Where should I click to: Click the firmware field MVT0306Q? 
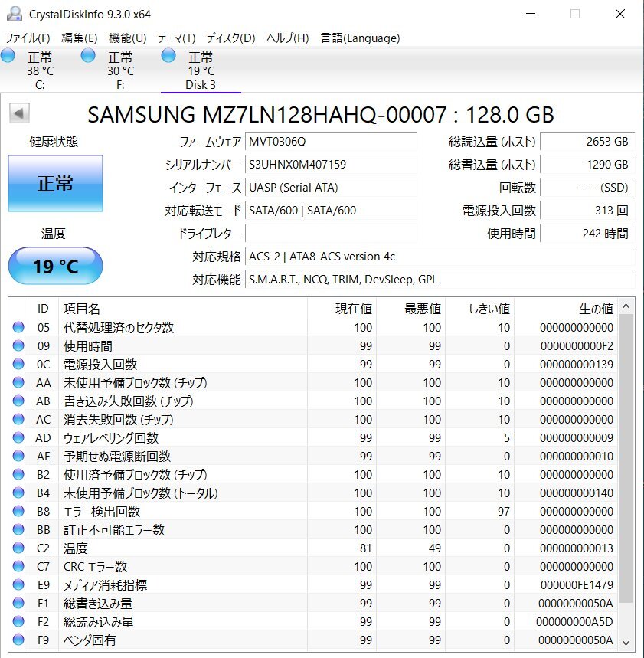point(331,142)
